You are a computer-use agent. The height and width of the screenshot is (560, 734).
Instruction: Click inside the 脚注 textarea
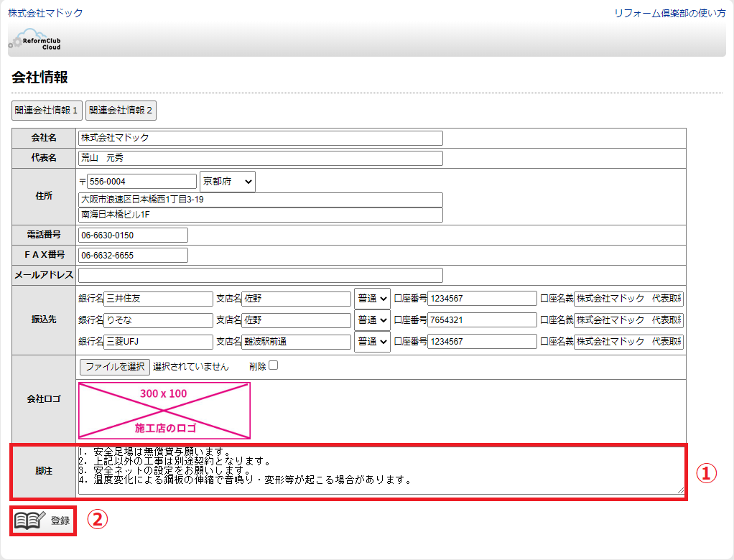pyautogui.click(x=381, y=470)
